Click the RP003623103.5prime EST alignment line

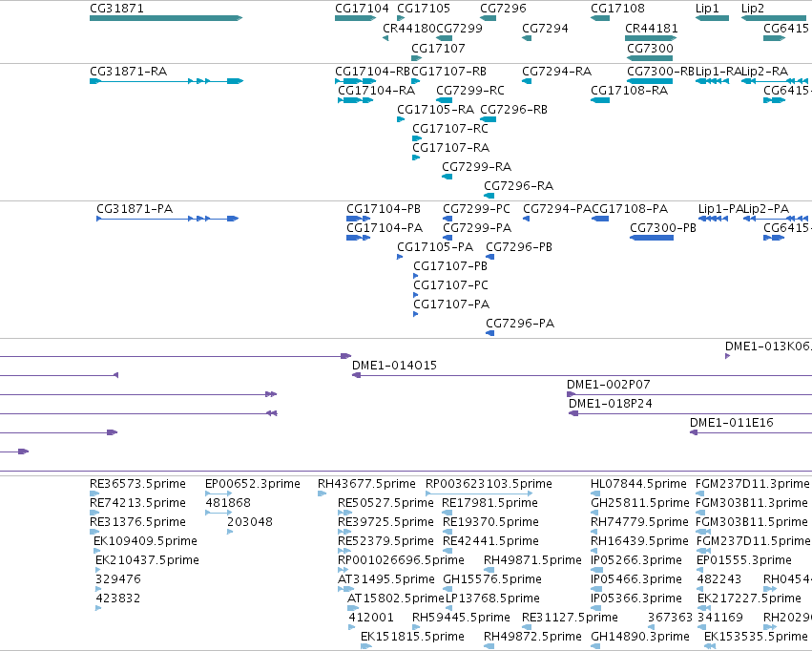coord(479,493)
